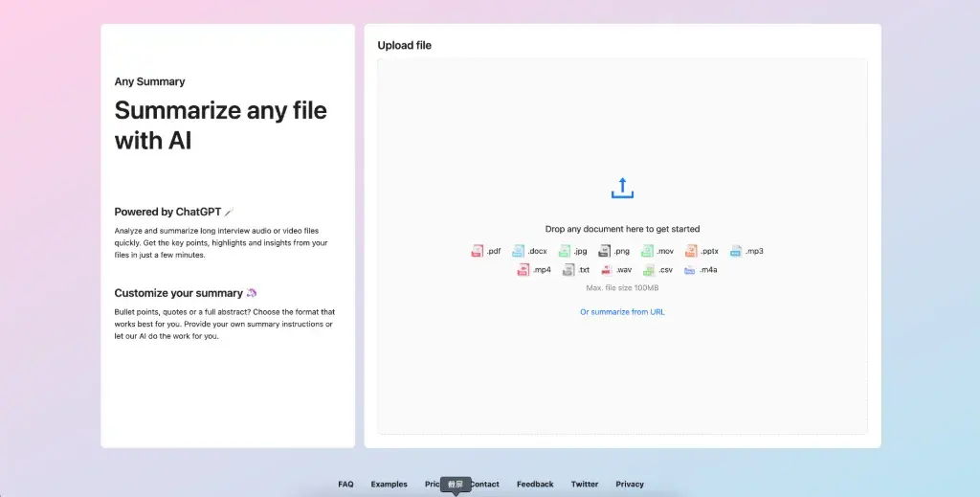The height and width of the screenshot is (497, 980).
Task: Open the summarize from URL link
Action: pos(622,312)
